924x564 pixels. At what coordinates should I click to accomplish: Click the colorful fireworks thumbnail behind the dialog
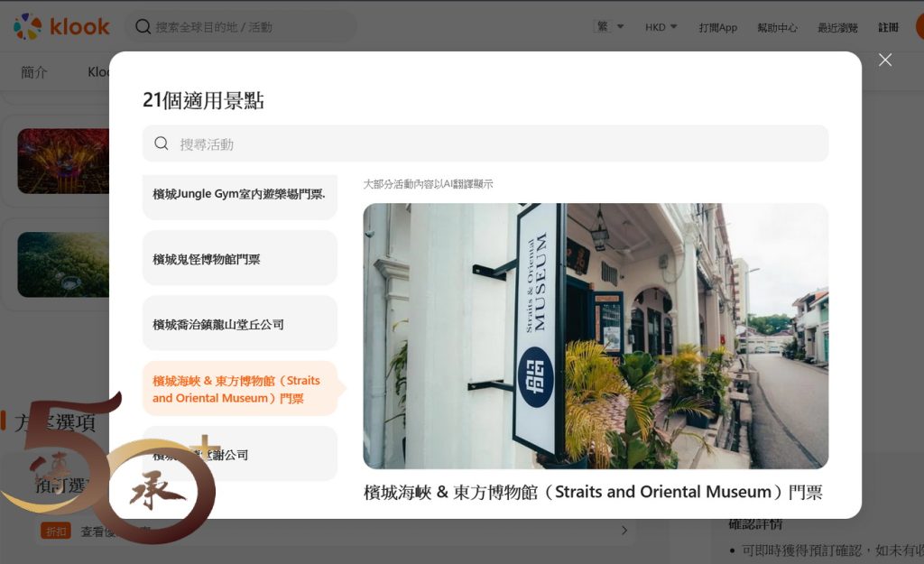[63, 161]
